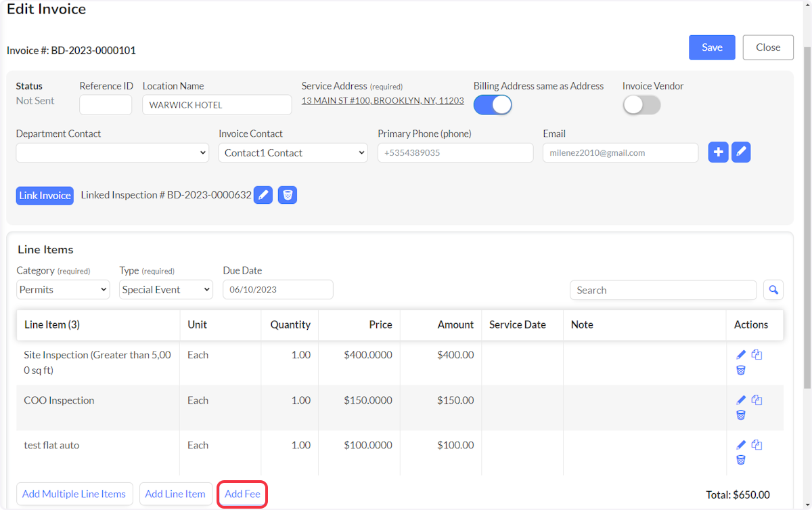
Task: Click Add Multiple Line Items button
Action: 74,494
